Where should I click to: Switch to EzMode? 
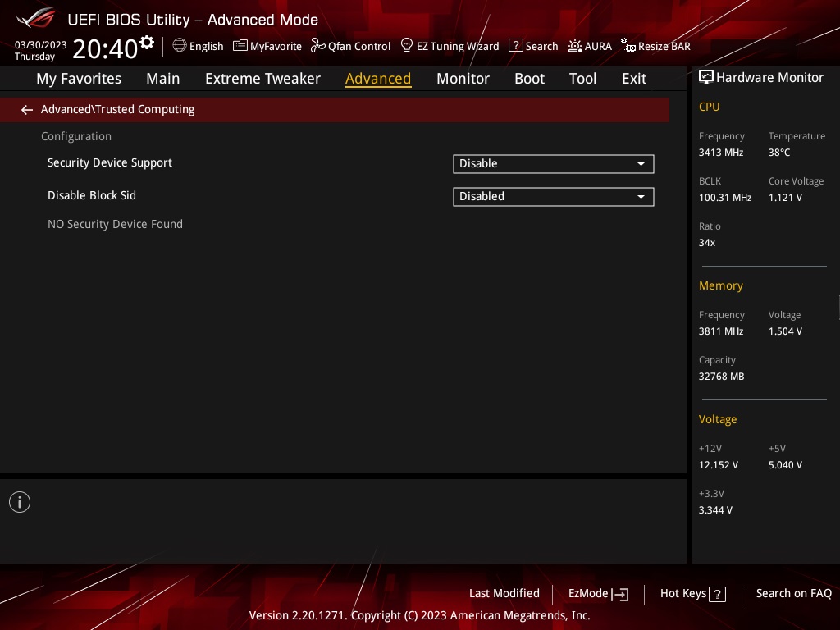coord(598,594)
